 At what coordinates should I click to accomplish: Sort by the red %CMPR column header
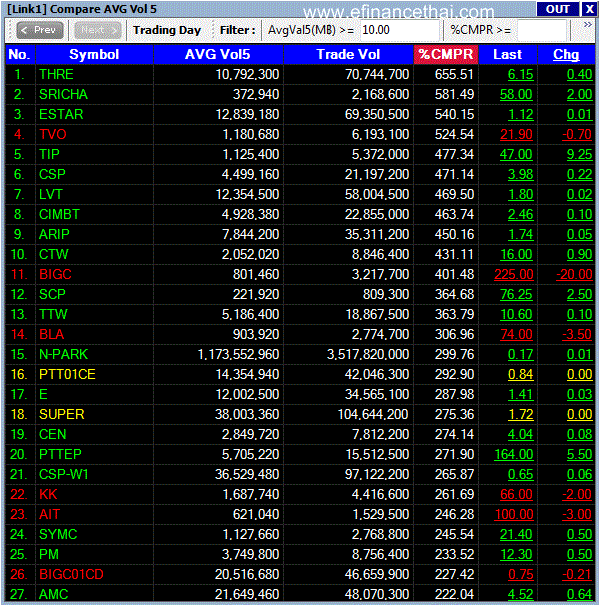446,54
